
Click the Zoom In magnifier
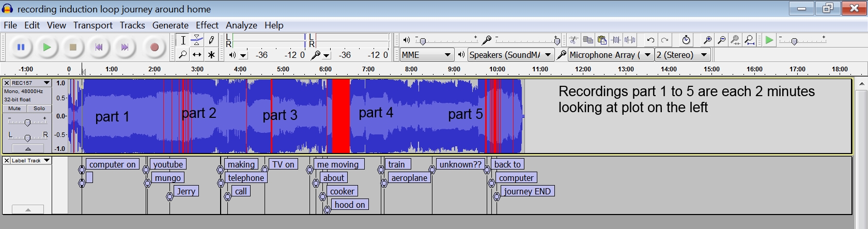tap(707, 40)
